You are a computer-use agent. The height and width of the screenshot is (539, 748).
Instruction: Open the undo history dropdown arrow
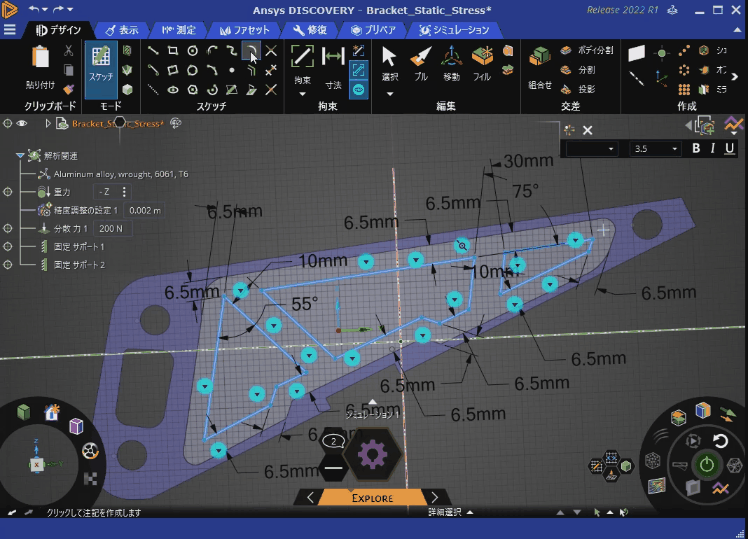tap(45, 9)
